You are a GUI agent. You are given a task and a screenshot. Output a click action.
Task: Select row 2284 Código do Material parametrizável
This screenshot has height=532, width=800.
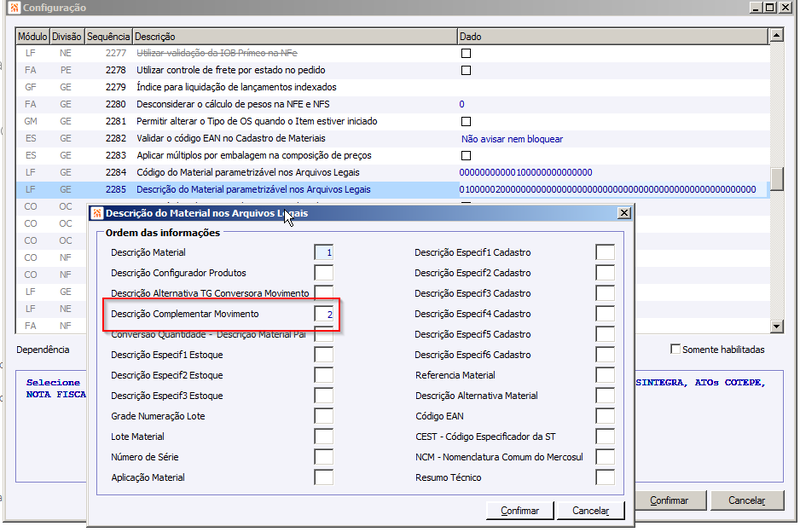(x=392, y=172)
